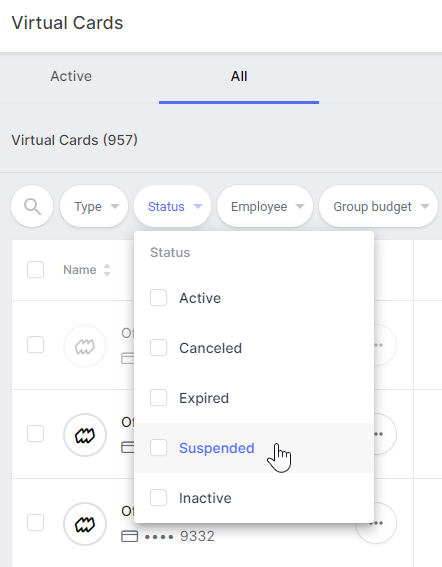Tick the Canceled status option
The height and width of the screenshot is (567, 442).
click(x=158, y=348)
